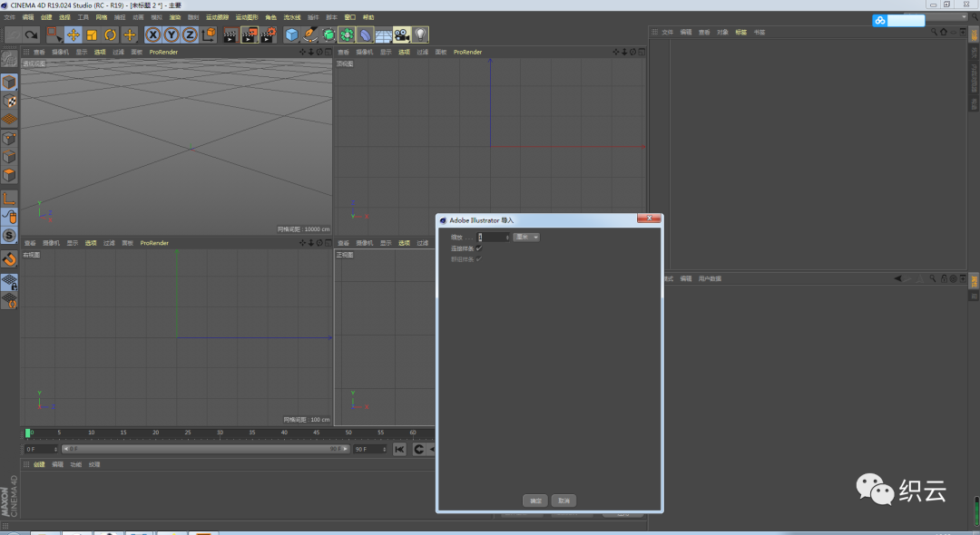Screen dimensions: 980x535
Task: Select Polygons mode in left sidebar
Action: [x=9, y=175]
